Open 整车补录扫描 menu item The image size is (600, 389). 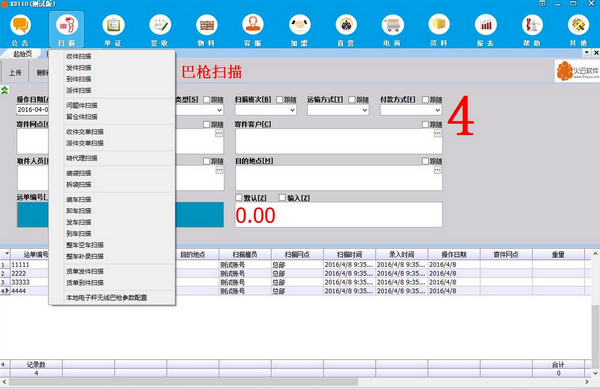pyautogui.click(x=85, y=256)
